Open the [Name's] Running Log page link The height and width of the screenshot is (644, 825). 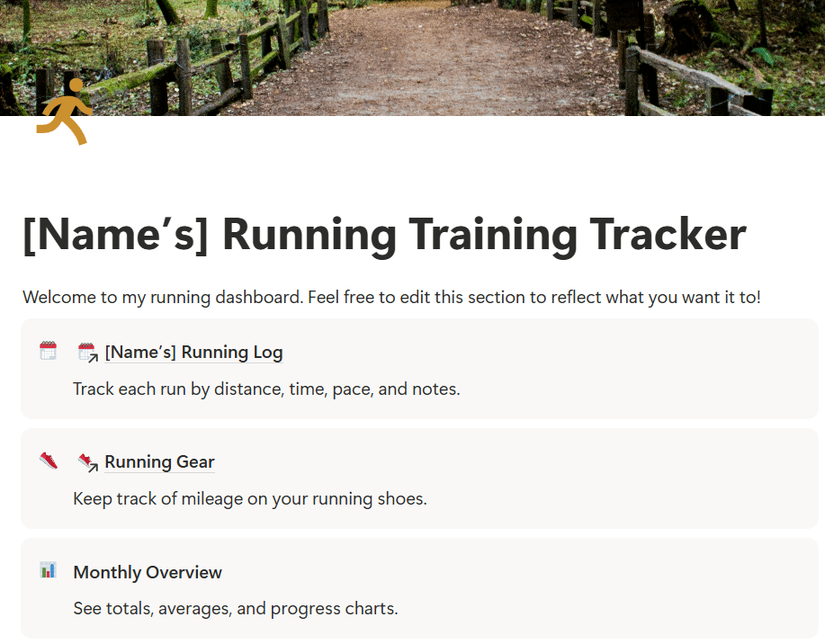pyautogui.click(x=193, y=353)
